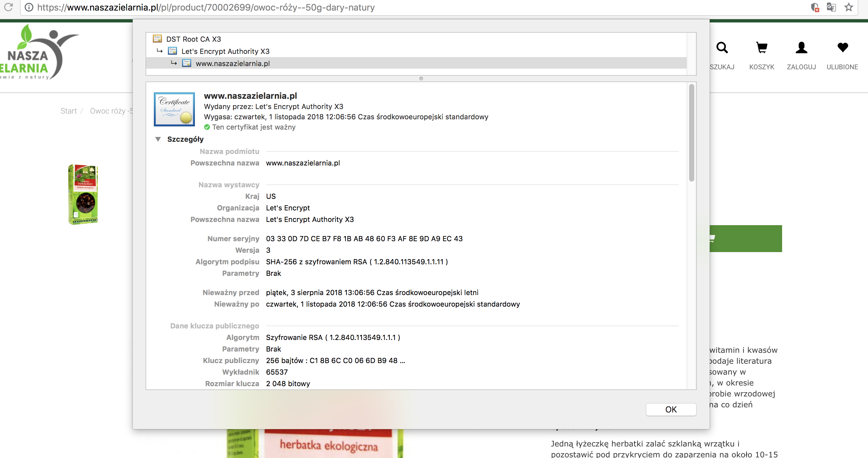Click the pane splitter handle dot
This screenshot has height=458, width=868.
coord(421,79)
